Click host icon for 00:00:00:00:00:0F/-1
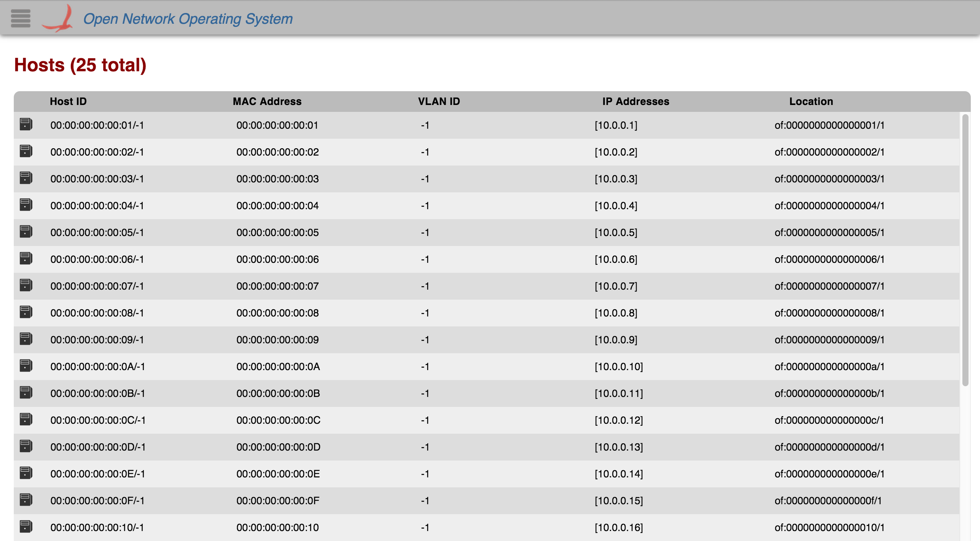 coord(26,500)
